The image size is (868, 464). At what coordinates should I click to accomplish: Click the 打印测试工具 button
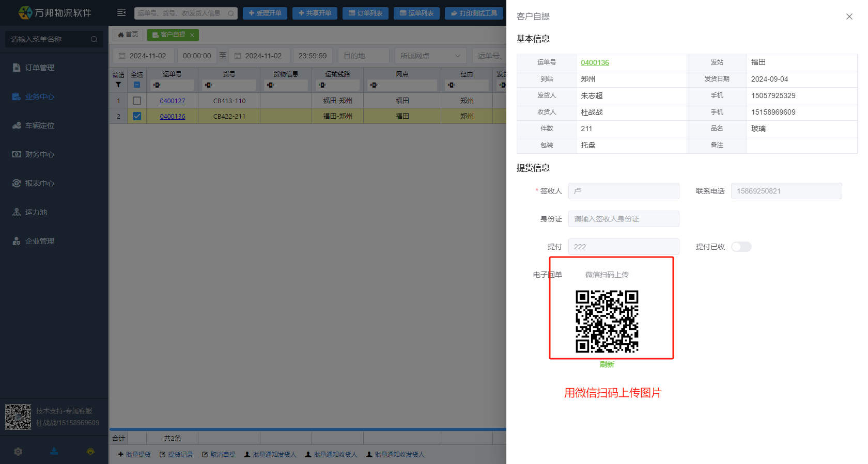click(x=474, y=13)
